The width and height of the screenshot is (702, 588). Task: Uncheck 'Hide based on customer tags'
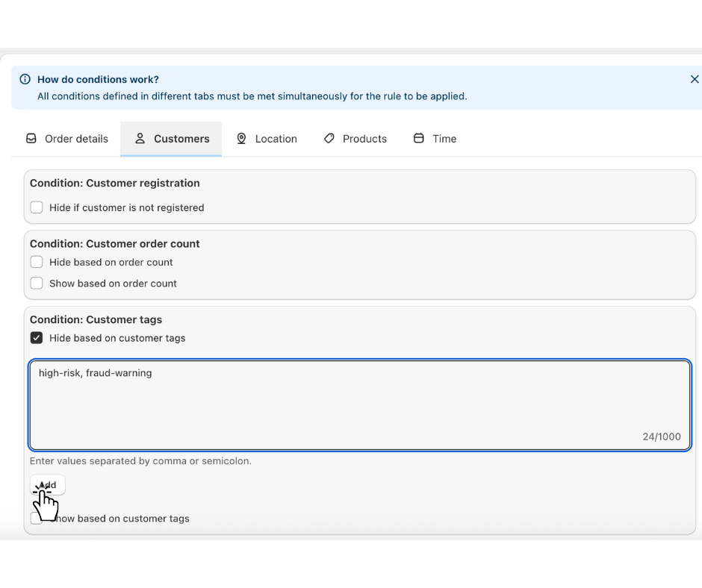(x=37, y=338)
